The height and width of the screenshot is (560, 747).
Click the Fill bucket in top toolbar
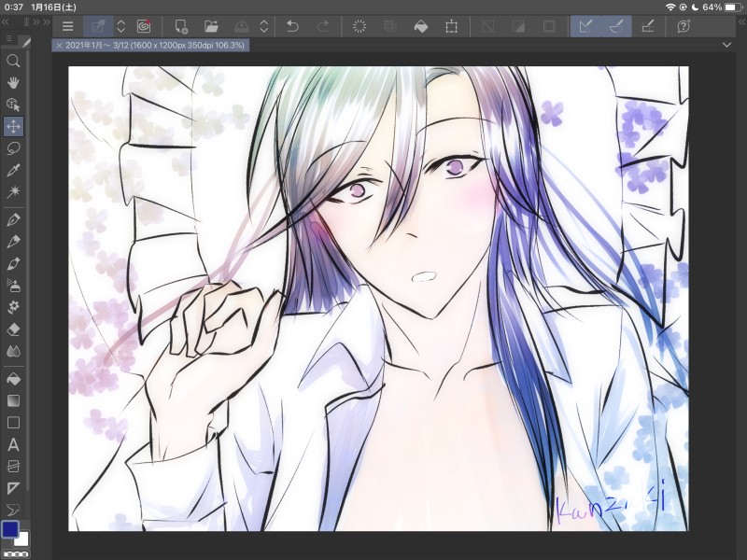click(x=421, y=27)
